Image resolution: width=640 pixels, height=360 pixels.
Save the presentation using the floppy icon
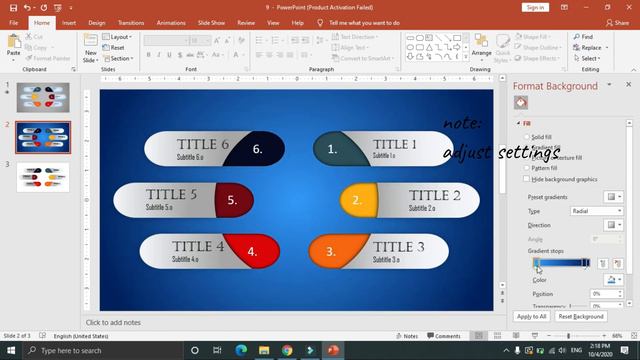[13, 7]
